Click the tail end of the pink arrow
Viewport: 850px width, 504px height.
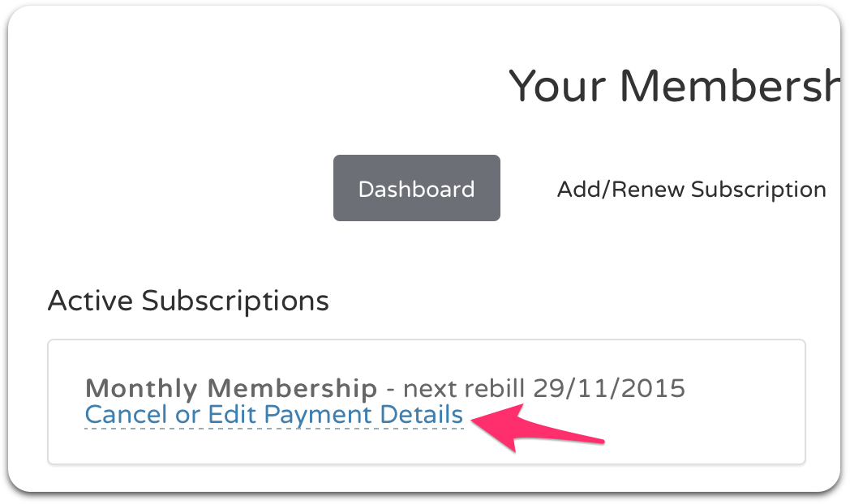tap(600, 441)
